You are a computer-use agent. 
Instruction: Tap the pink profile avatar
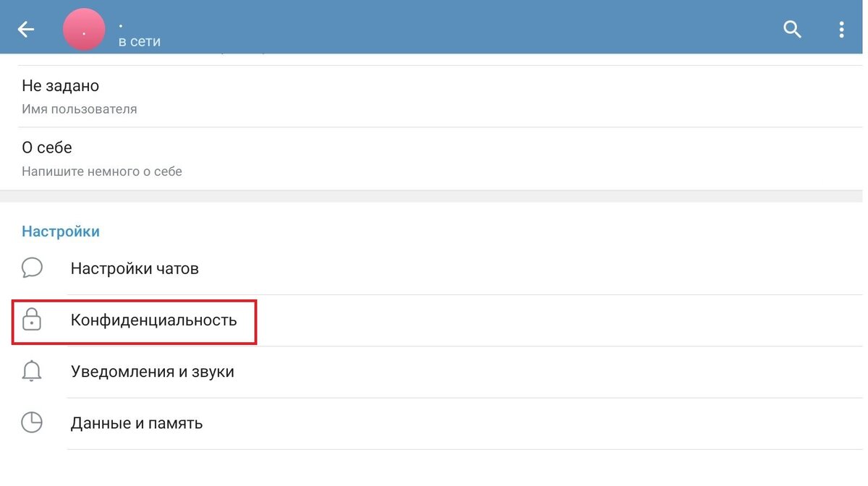pyautogui.click(x=85, y=30)
